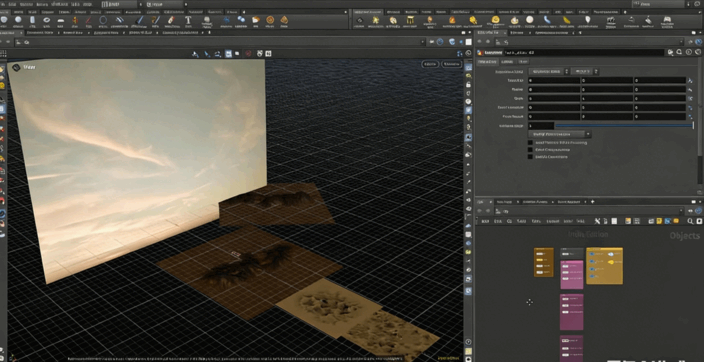The width and height of the screenshot is (704, 362).
Task: Open the network editor Tools menu
Action: pos(535,221)
